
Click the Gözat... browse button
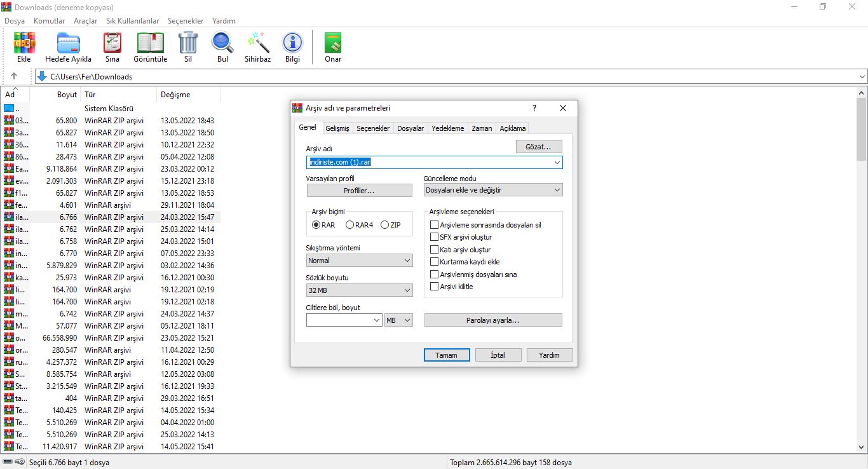539,147
